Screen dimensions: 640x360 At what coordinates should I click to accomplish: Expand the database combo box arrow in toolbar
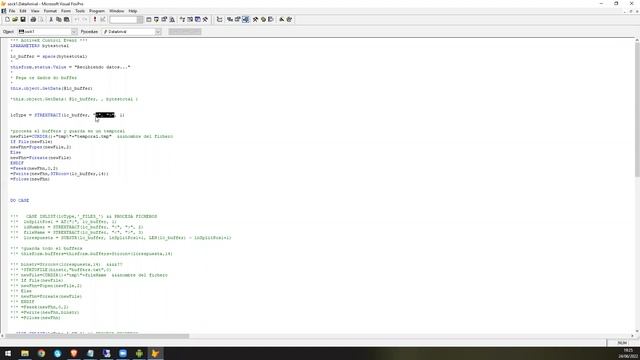pos(140,19)
